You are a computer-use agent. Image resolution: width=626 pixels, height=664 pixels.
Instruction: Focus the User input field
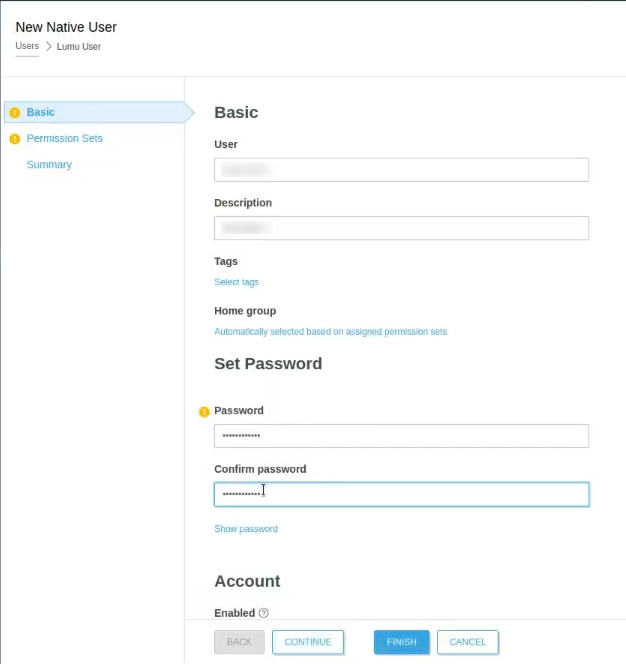(401, 170)
